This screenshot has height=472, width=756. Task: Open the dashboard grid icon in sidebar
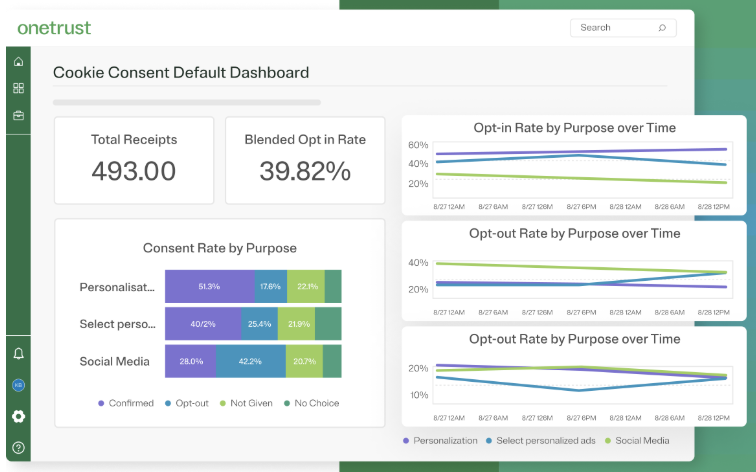pyautogui.click(x=18, y=88)
